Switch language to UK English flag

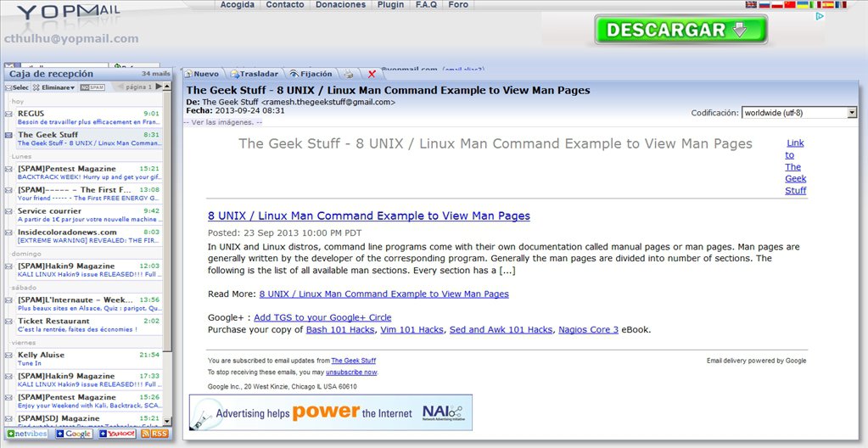click(x=751, y=4)
